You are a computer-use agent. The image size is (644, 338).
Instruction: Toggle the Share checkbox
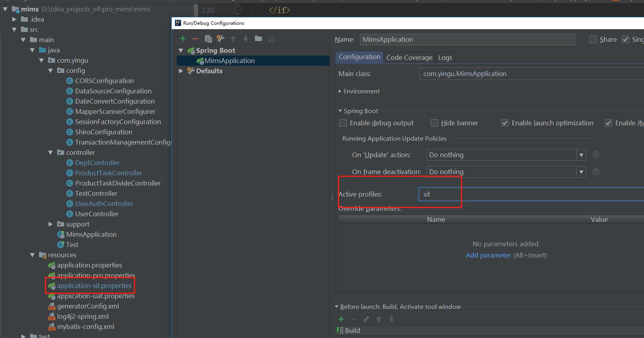coord(593,39)
